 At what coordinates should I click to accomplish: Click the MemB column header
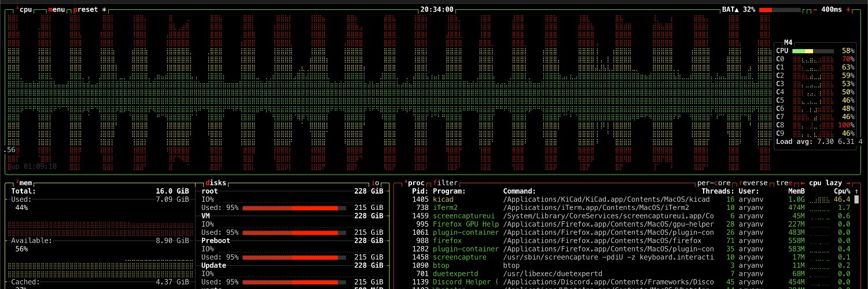tap(796, 191)
